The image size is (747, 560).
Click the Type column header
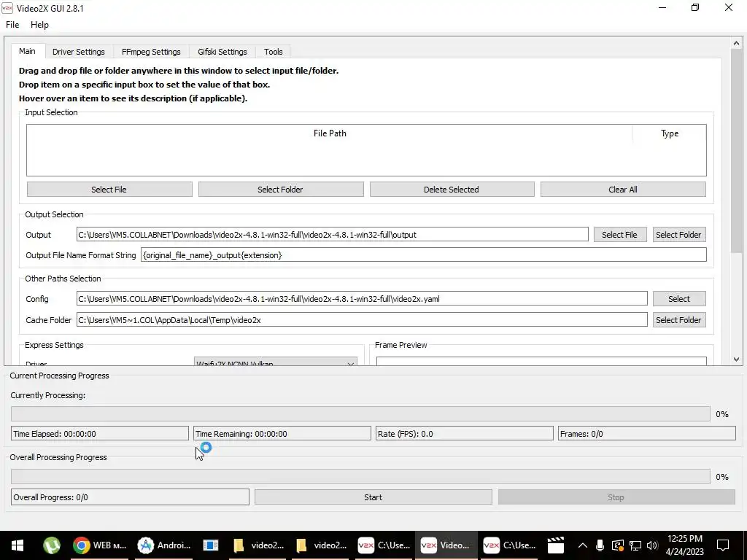pos(670,133)
